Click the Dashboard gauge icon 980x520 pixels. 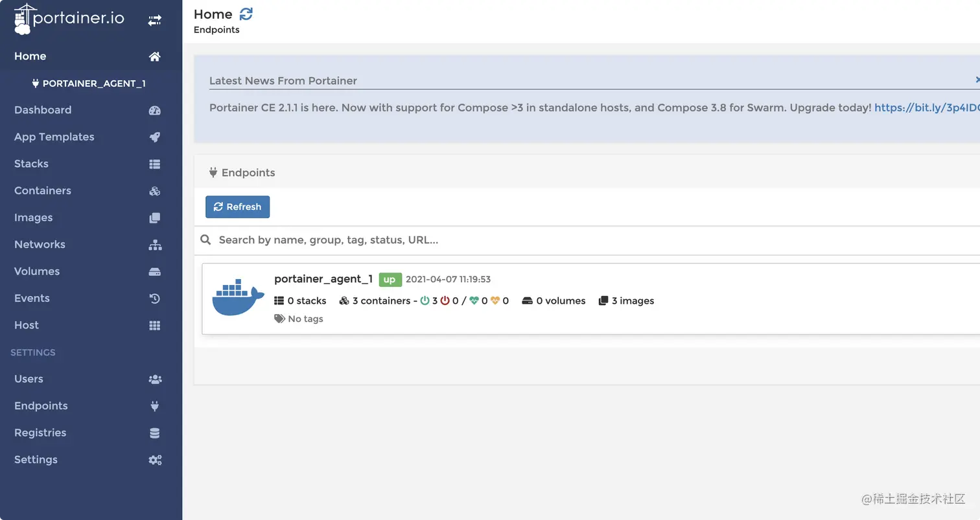pos(154,110)
